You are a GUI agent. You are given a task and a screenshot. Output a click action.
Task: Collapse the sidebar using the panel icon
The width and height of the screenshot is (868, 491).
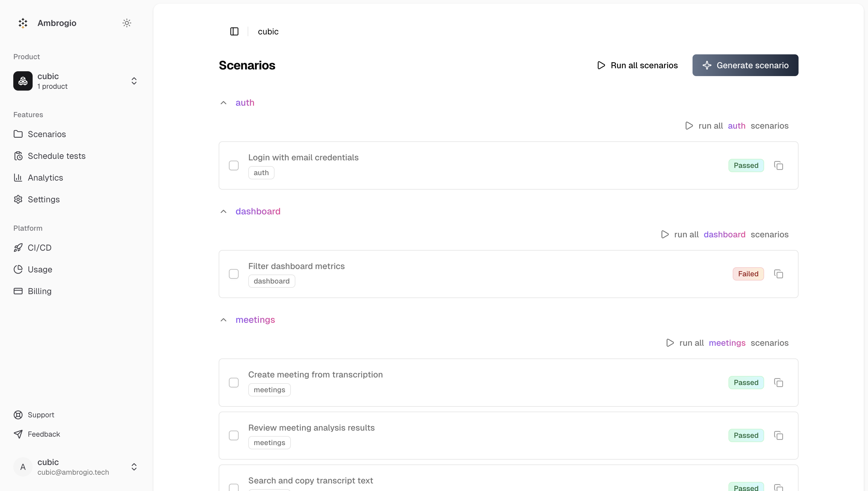tap(234, 31)
